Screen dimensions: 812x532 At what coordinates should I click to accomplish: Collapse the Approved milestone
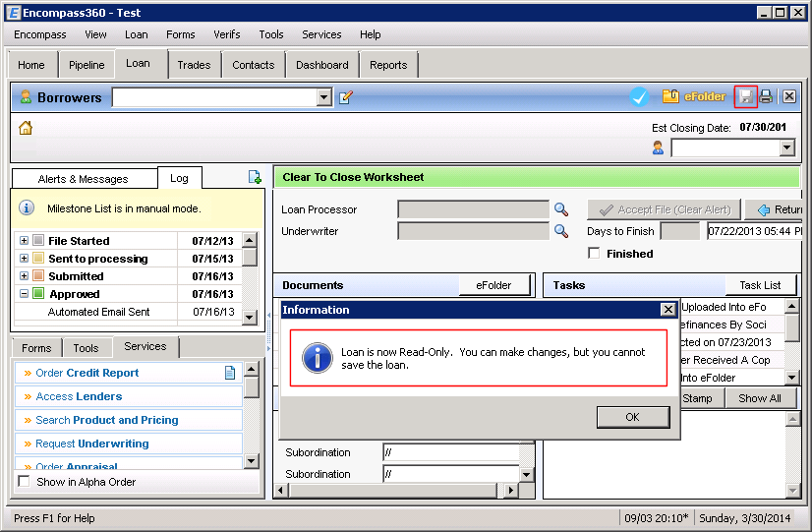24,294
